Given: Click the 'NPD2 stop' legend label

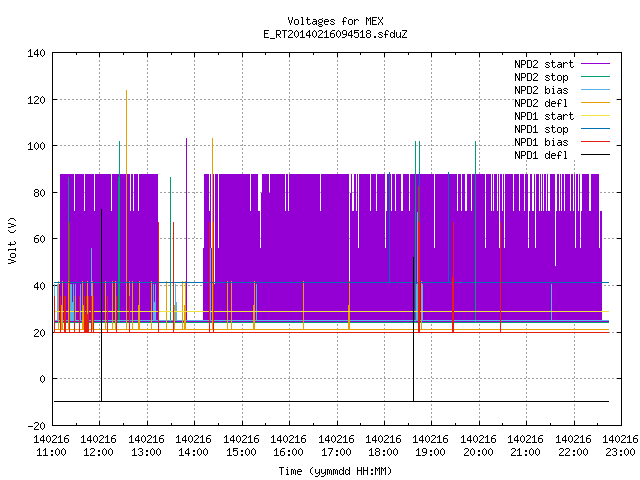Looking at the screenshot, I should tap(541, 77).
